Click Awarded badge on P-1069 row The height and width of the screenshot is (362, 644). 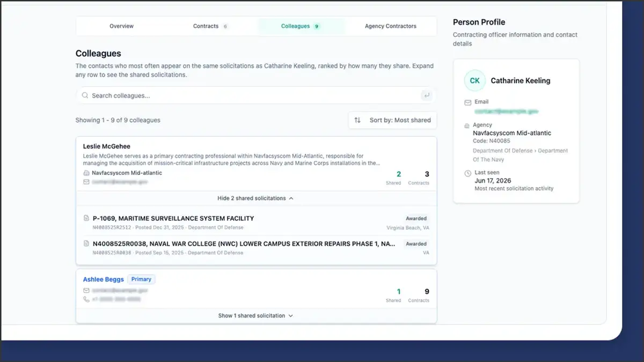(x=416, y=218)
